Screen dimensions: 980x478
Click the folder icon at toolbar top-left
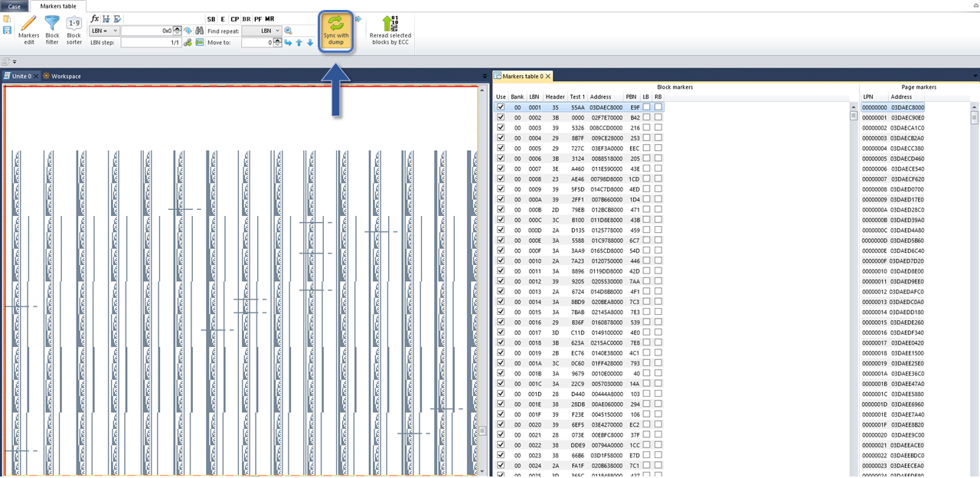point(8,19)
